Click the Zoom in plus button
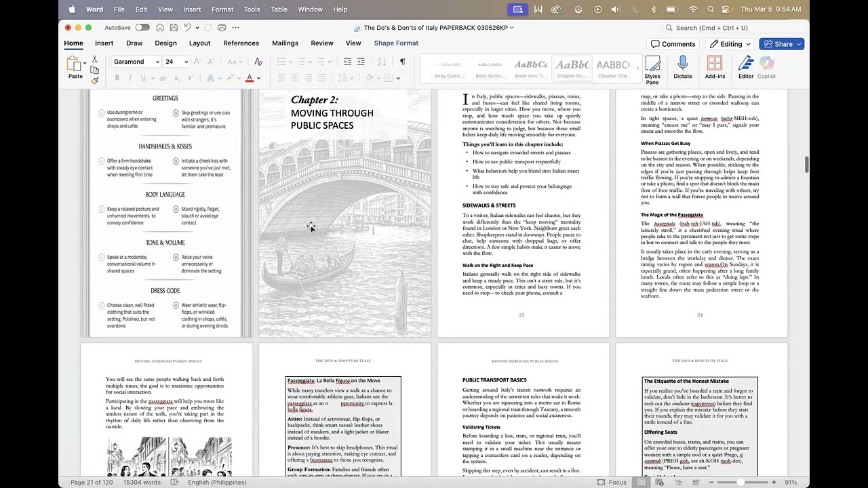 pyautogui.click(x=774, y=482)
